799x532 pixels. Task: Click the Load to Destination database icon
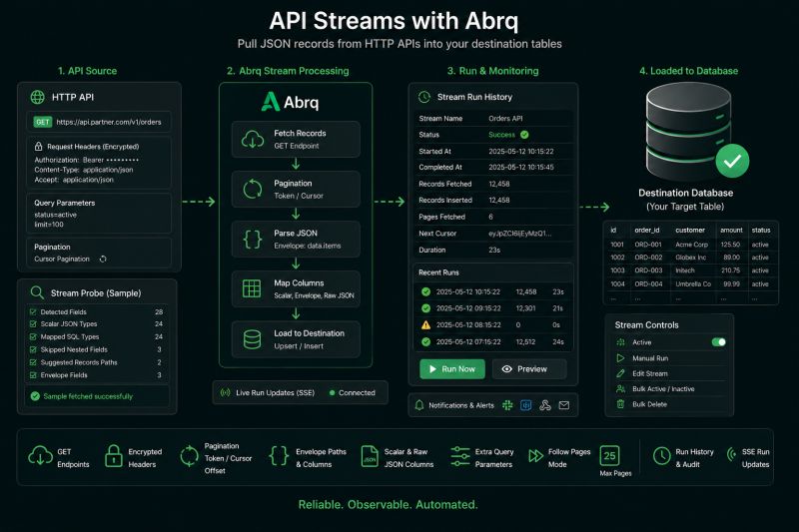[253, 339]
